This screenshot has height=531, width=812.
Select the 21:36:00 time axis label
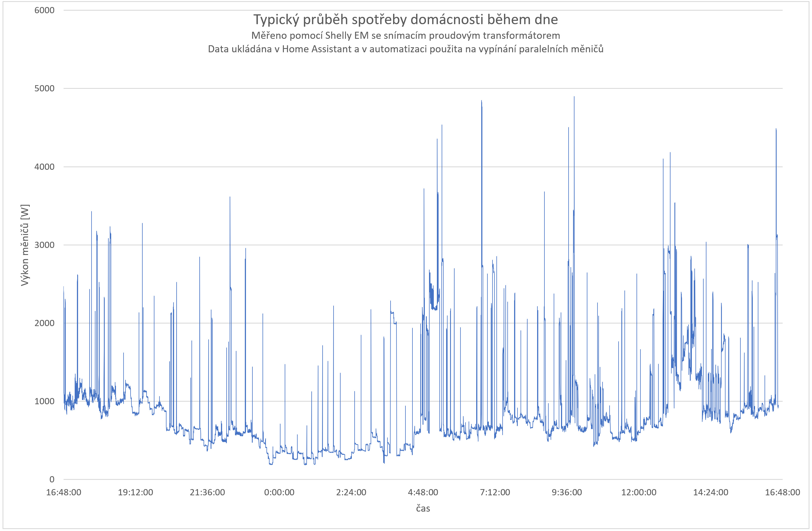[207, 492]
